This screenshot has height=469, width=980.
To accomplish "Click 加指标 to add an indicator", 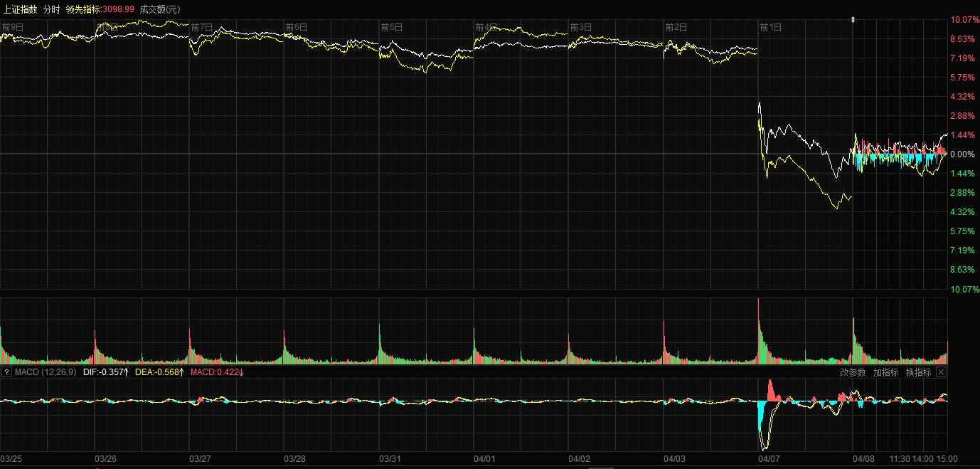I will click(885, 372).
